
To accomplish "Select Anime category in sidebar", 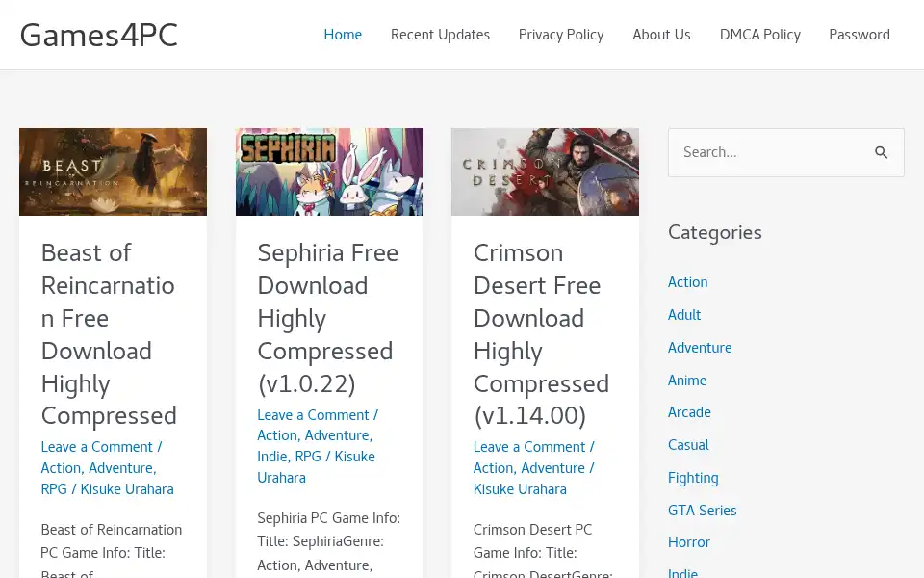I will (x=687, y=381).
